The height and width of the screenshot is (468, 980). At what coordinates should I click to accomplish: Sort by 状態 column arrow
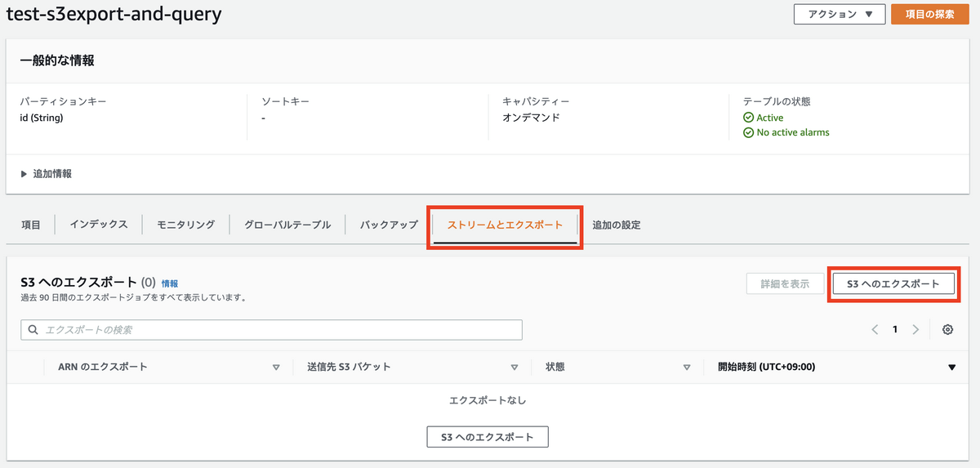(x=687, y=368)
